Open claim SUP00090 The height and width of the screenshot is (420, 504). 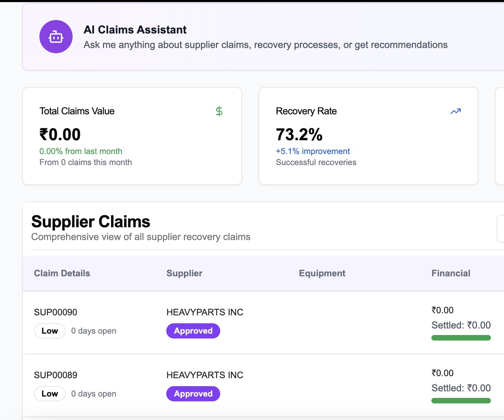(56, 312)
